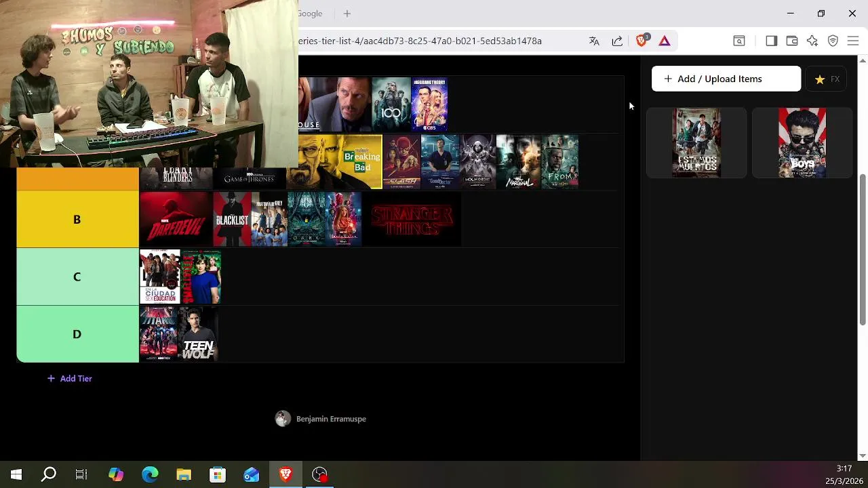Select the Game of Thrones poster
The width and height of the screenshot is (868, 488).
(250, 178)
